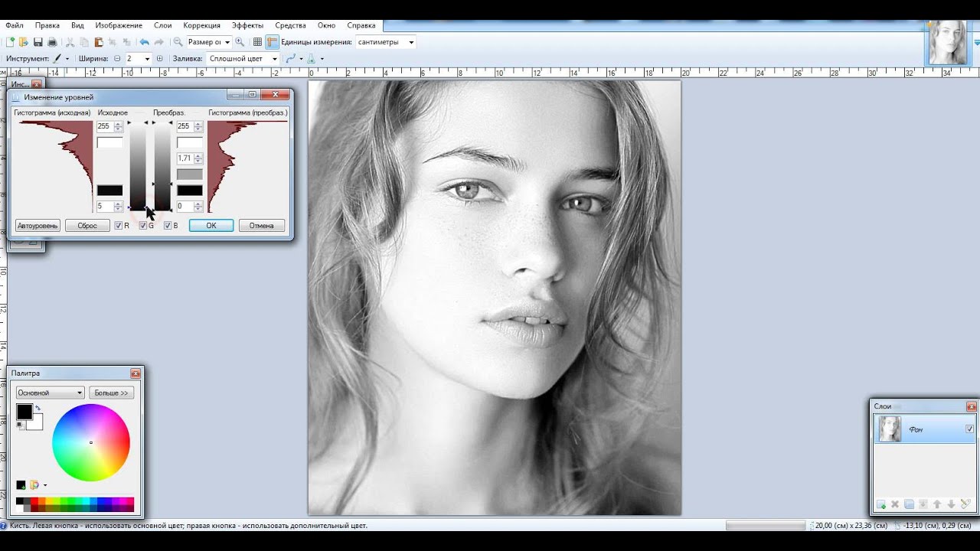Expand the palette management dropdown arrow

point(45,485)
